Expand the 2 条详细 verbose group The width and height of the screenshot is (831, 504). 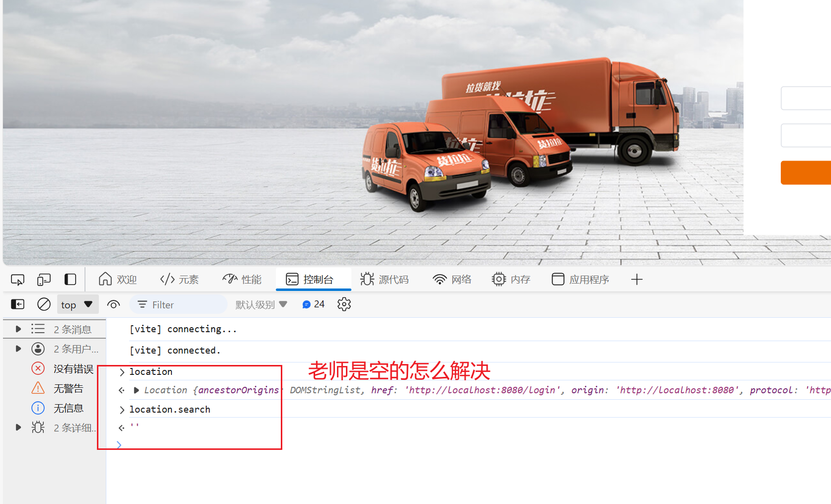18,427
